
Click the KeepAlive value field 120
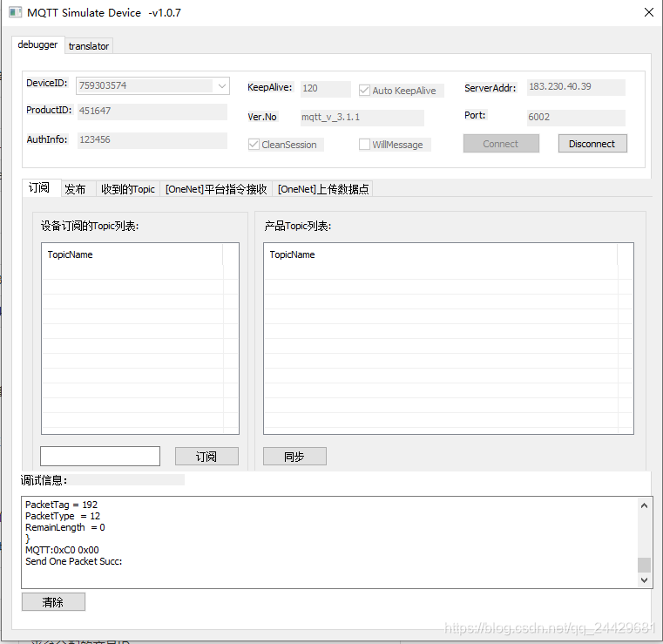[x=326, y=89]
